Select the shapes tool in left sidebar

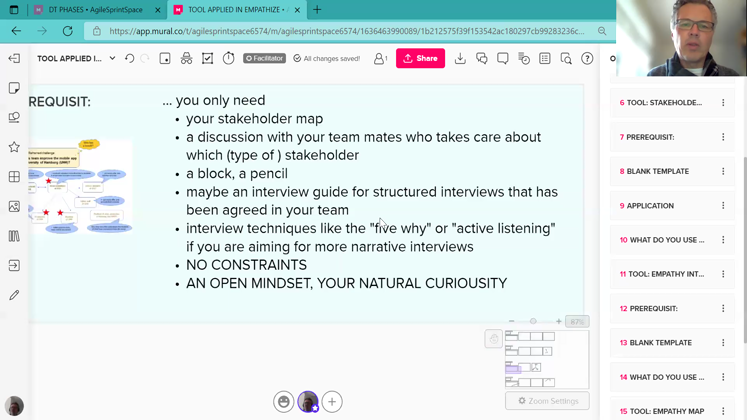click(14, 117)
